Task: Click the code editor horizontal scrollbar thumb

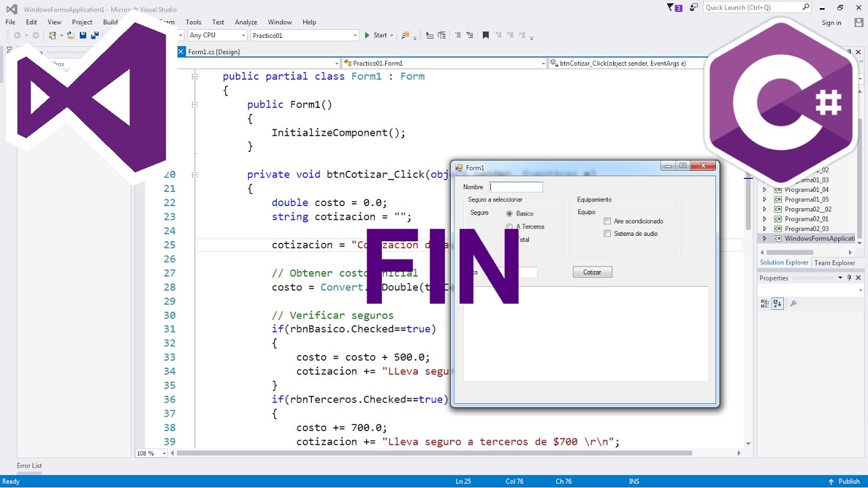Action: point(434,453)
